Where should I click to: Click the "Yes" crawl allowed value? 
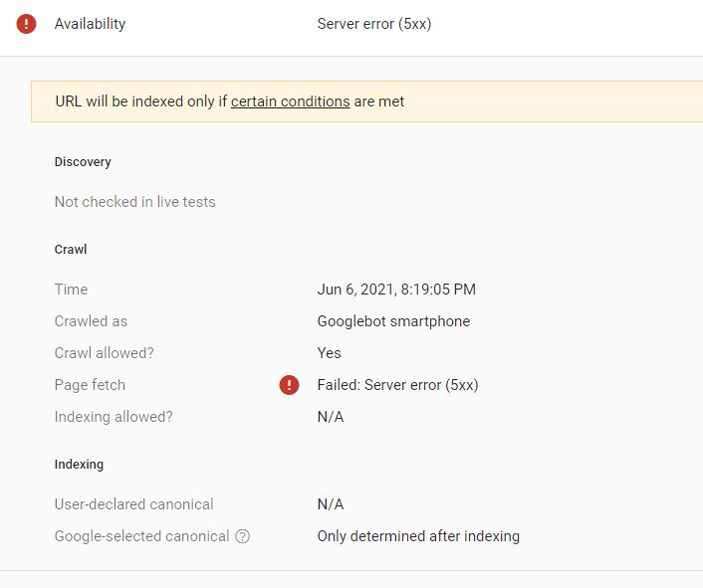click(329, 353)
